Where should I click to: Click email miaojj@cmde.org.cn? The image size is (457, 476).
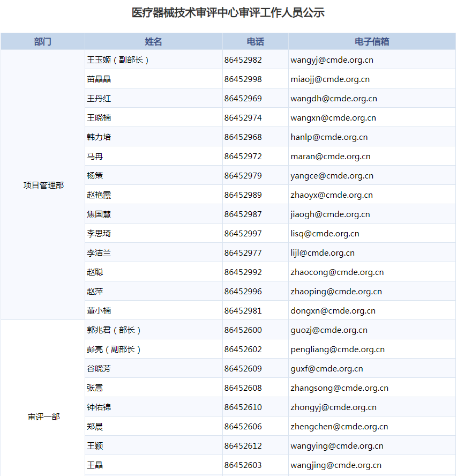tap(330, 79)
